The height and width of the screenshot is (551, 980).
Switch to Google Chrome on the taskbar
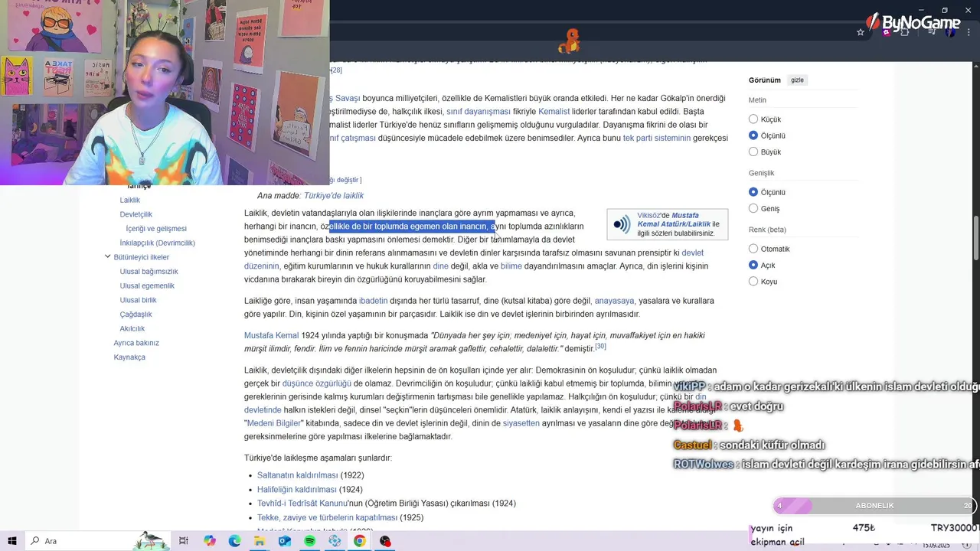pyautogui.click(x=359, y=541)
